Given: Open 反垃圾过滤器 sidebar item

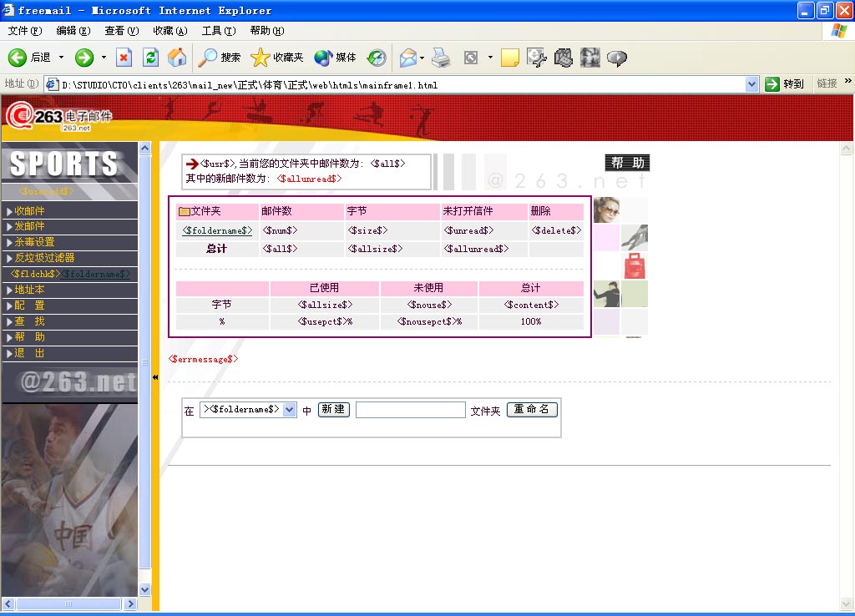Looking at the screenshot, I should (44, 258).
